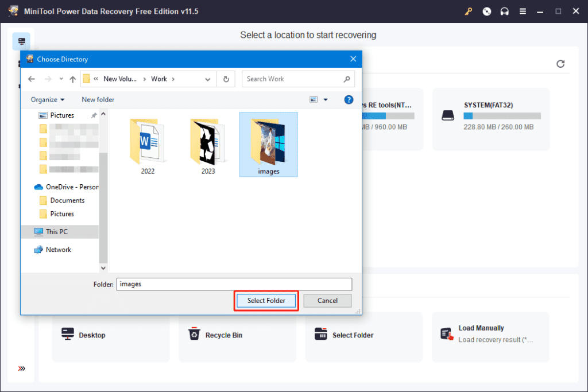This screenshot has width=588, height=392.
Task: Expand the MiniTool sidebar with double arrows
Action: coord(22,368)
